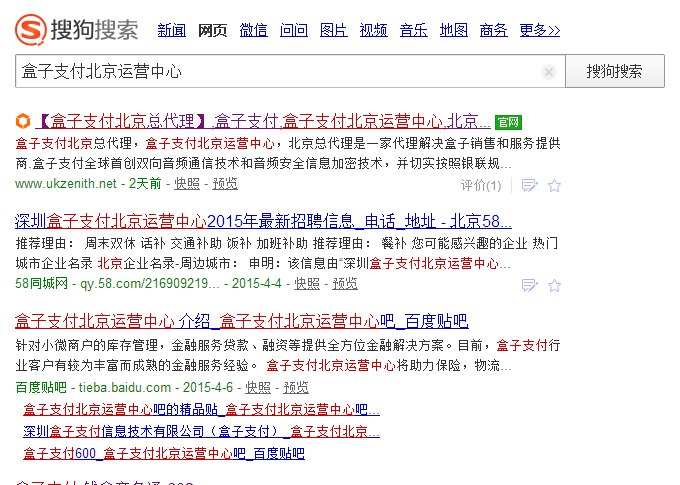Open the 盒子支付600 sub-link

(x=163, y=454)
